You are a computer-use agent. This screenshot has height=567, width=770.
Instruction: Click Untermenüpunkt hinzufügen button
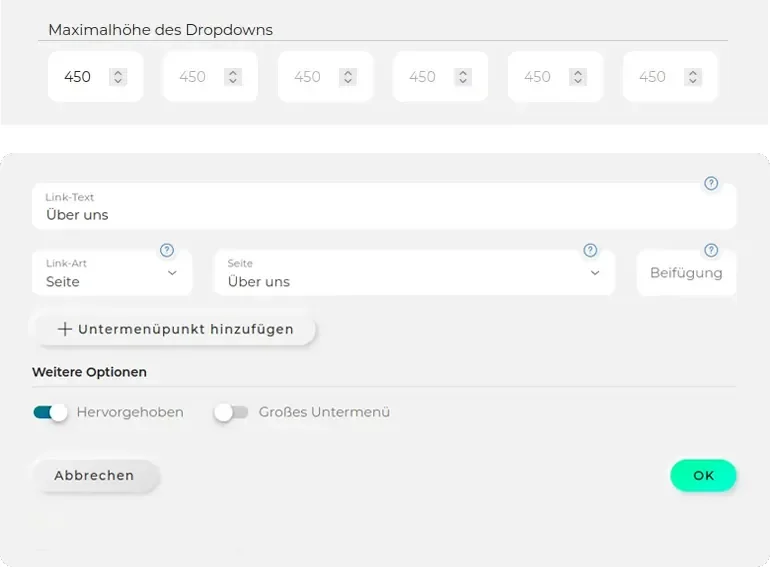(175, 329)
